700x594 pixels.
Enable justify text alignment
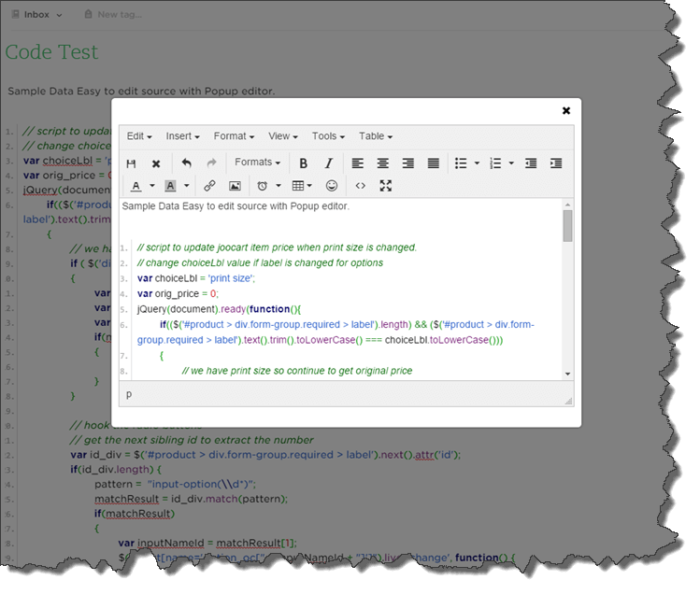[433, 163]
